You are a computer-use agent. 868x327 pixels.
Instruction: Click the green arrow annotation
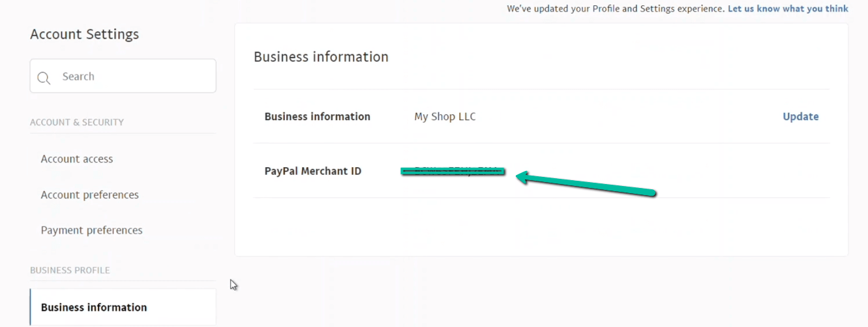[x=587, y=184]
